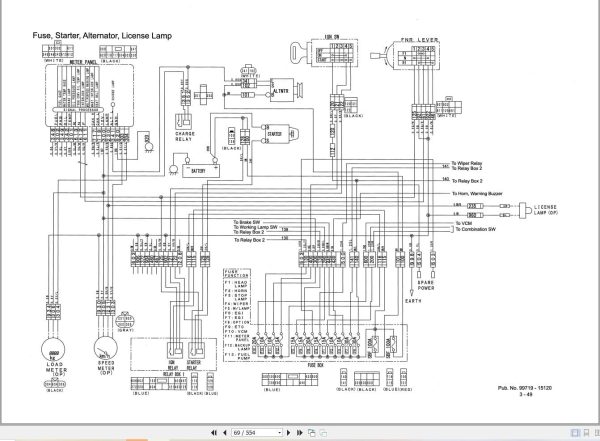
Task: Click the Pub. No. text
Action: coord(525,388)
